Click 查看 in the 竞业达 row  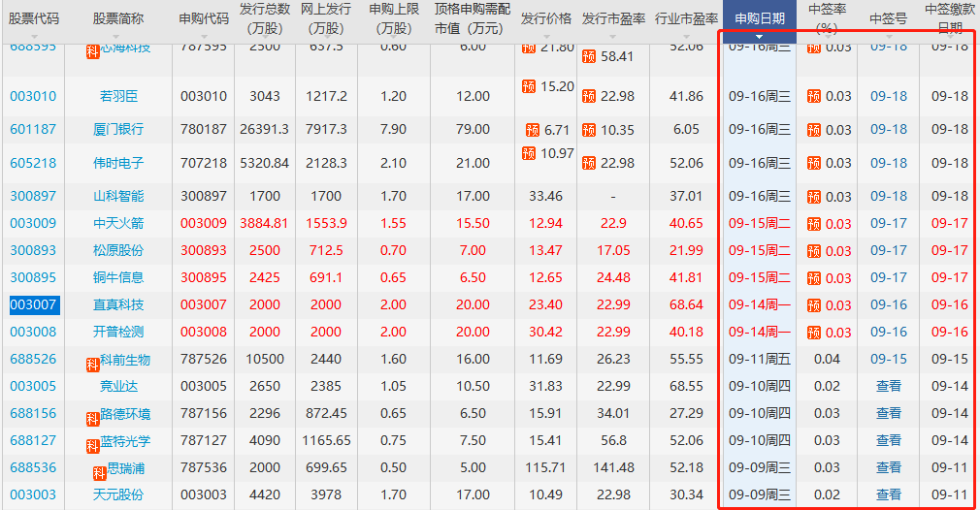pyautogui.click(x=888, y=386)
